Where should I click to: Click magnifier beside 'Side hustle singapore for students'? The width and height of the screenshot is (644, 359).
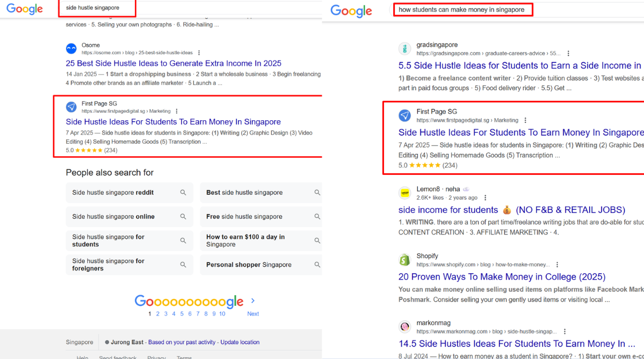pyautogui.click(x=183, y=240)
